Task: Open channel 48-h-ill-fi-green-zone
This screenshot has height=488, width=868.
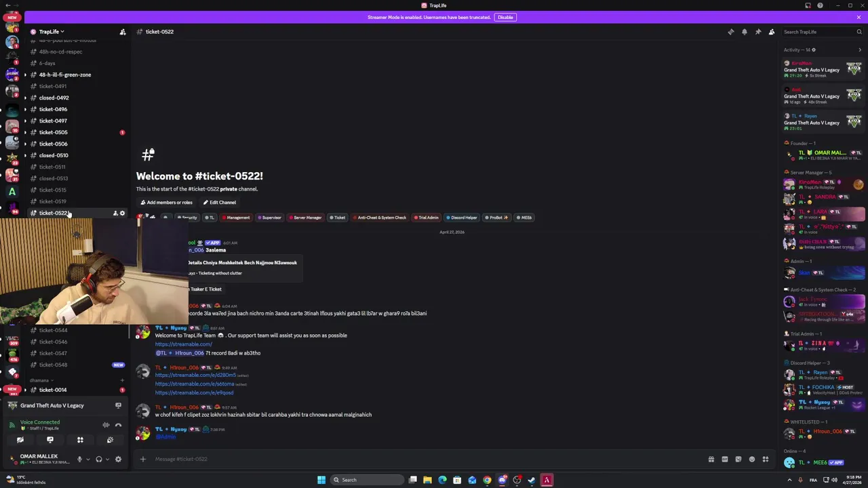Action: [x=65, y=75]
